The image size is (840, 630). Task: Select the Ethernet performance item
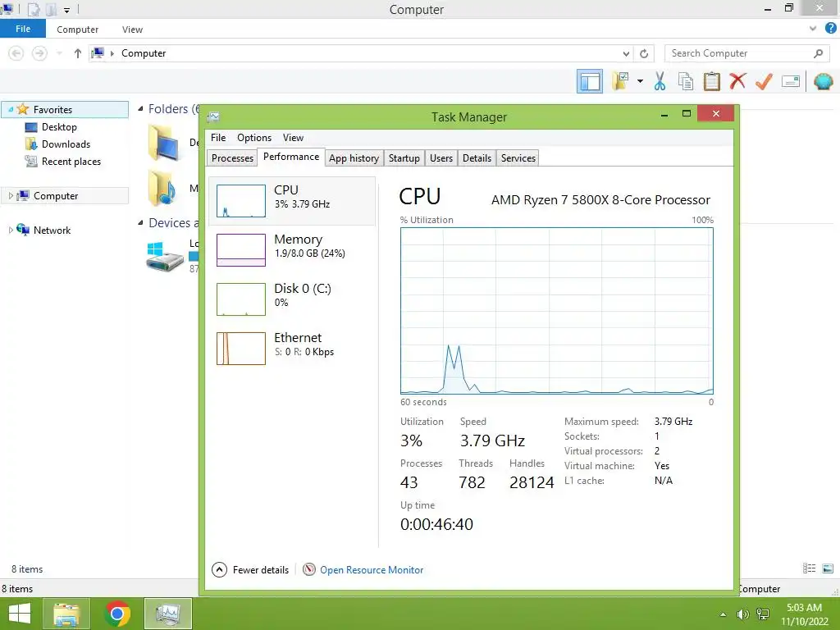(293, 349)
